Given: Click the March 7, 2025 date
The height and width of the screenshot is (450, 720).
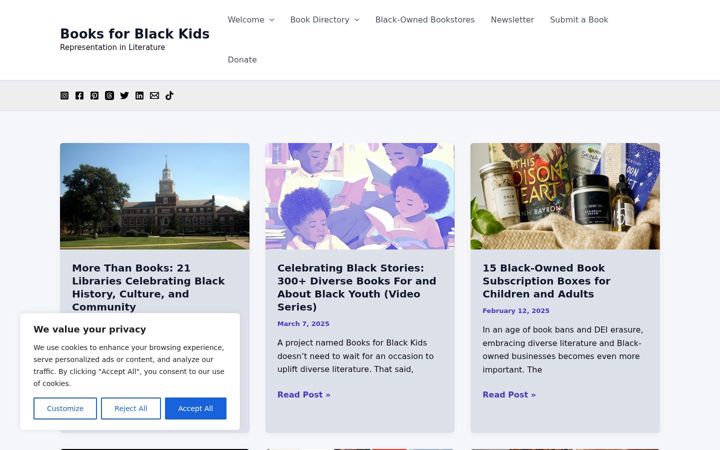Looking at the screenshot, I should pyautogui.click(x=303, y=324).
